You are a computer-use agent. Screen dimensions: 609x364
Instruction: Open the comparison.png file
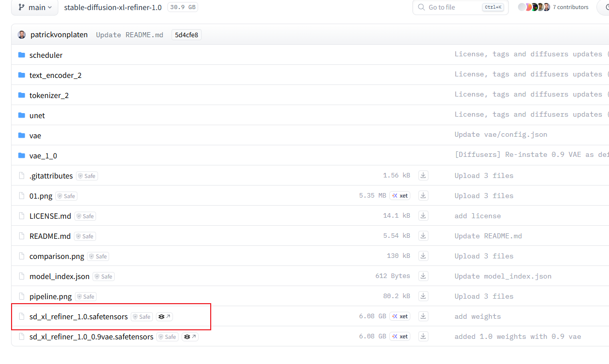pos(57,256)
